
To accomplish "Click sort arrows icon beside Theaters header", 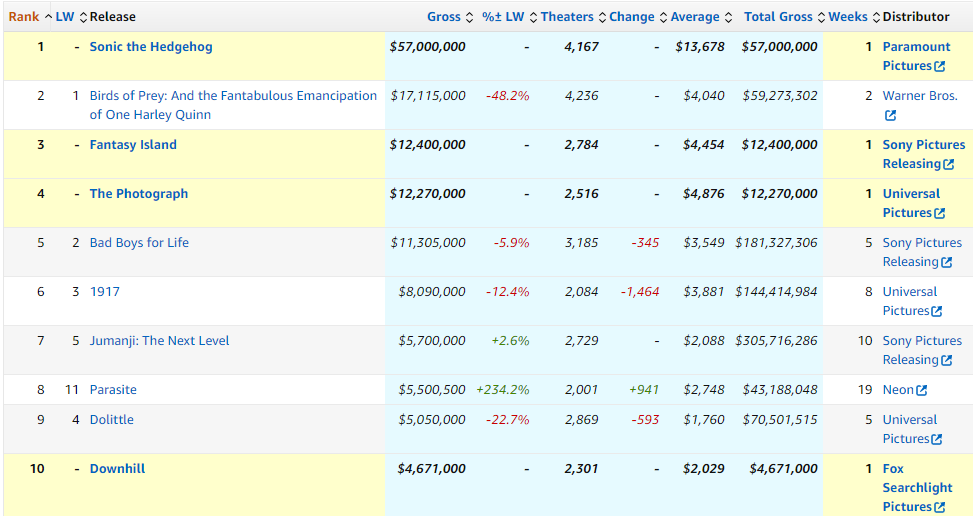I will coord(602,17).
